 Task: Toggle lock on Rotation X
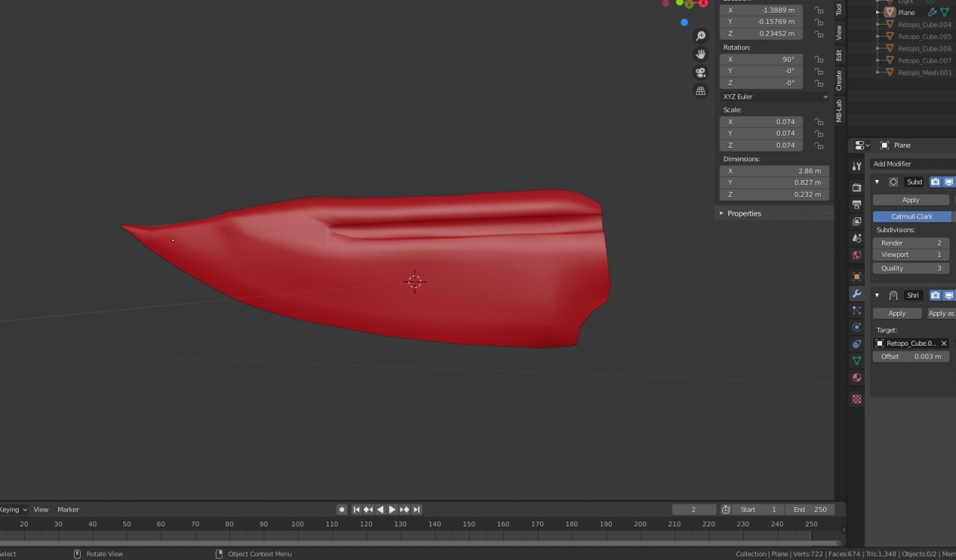[x=819, y=60]
